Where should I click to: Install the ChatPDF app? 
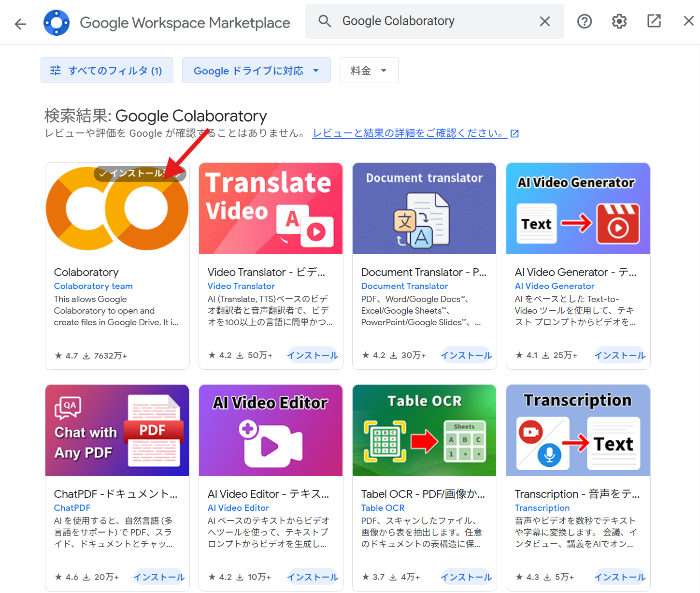(x=159, y=577)
